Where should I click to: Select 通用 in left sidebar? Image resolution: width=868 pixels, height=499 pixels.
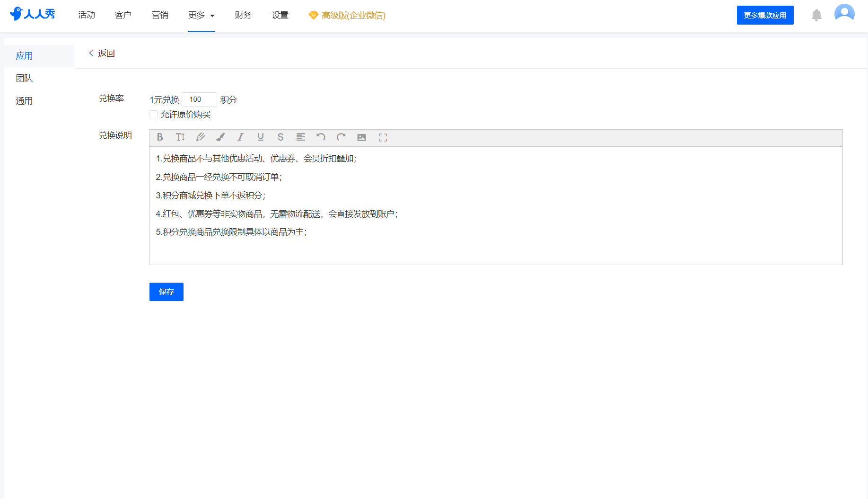(39, 101)
